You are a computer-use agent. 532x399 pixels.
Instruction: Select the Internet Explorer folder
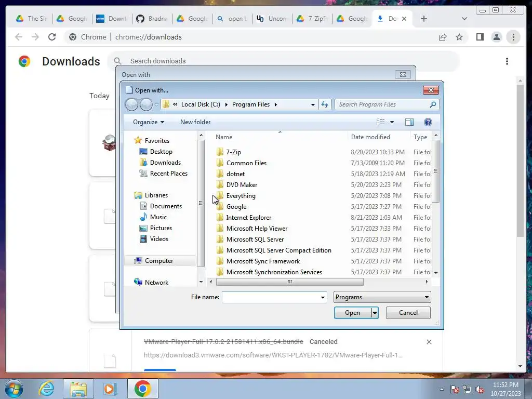tap(249, 218)
